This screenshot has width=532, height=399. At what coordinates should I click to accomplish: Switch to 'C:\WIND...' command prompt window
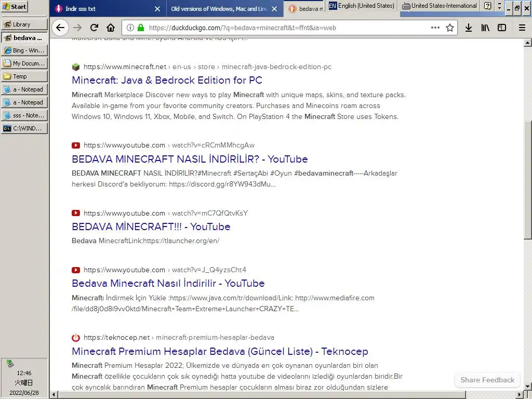(24, 128)
